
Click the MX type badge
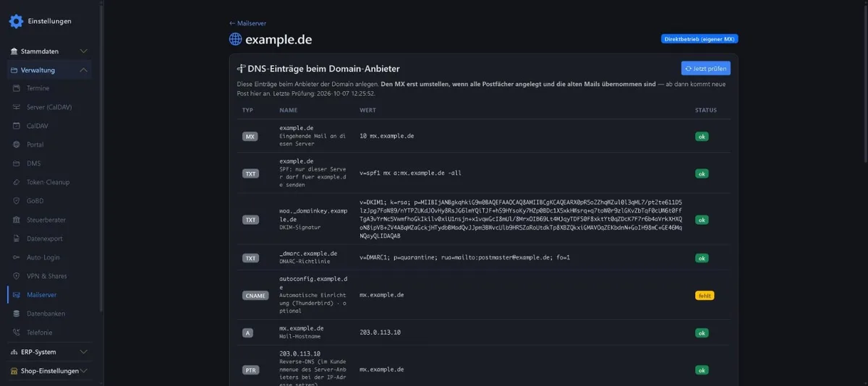(x=250, y=136)
